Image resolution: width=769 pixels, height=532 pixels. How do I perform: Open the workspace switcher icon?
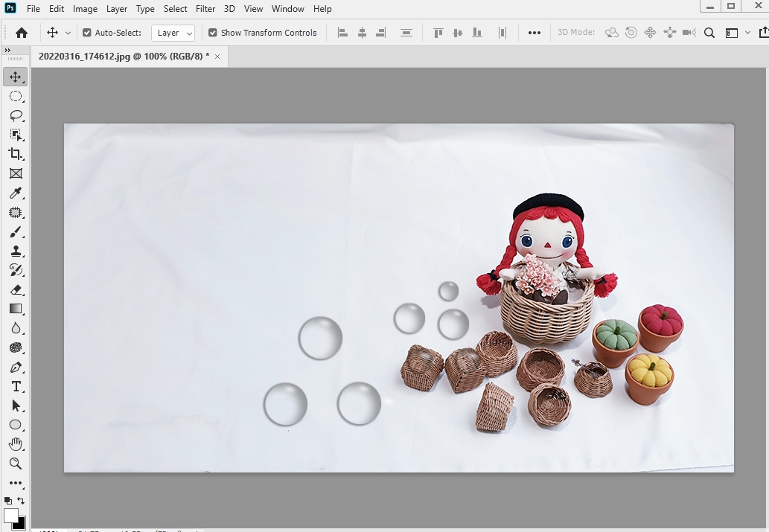point(732,33)
